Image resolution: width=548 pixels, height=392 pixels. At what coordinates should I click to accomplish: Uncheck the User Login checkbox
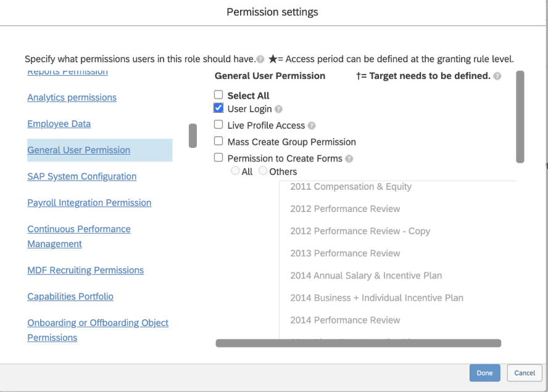point(218,108)
